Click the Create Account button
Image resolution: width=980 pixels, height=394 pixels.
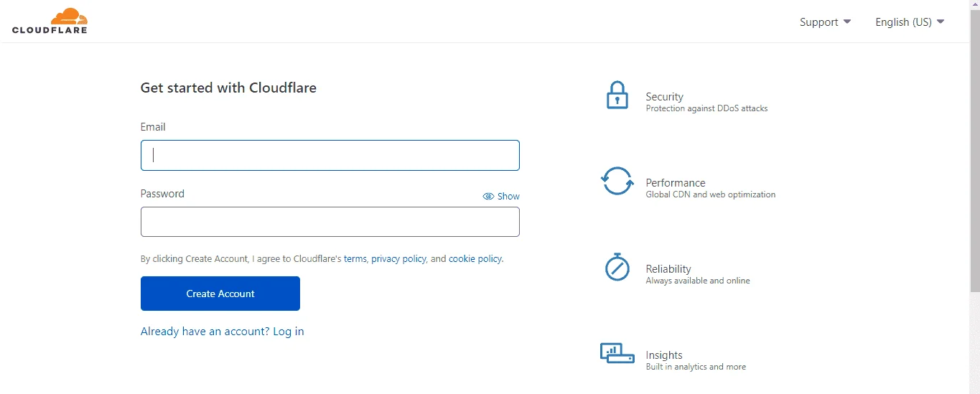(x=220, y=294)
